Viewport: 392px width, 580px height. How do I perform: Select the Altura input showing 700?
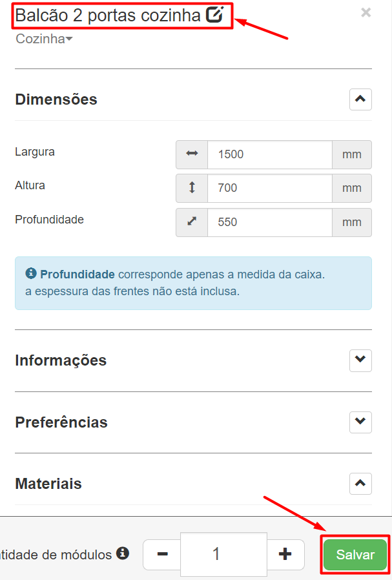point(270,188)
